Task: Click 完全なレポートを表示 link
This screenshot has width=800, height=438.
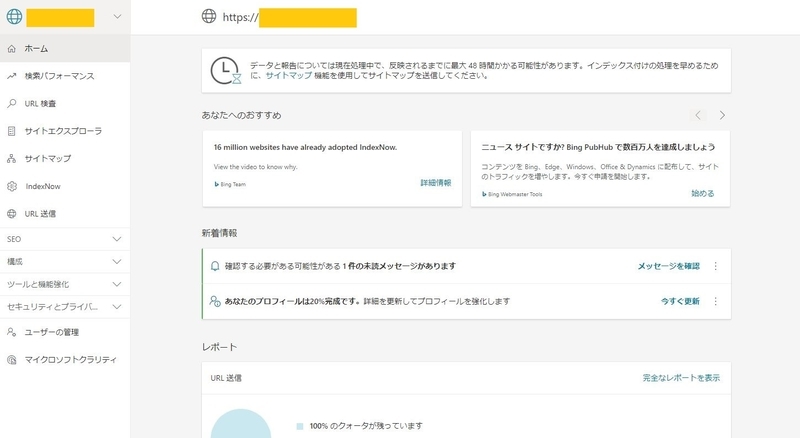Action: 681,378
